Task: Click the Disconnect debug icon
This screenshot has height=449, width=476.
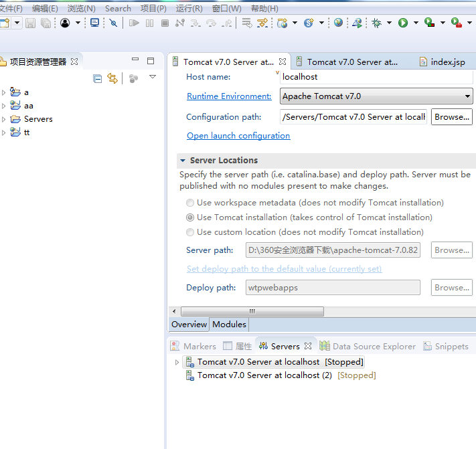Action: click(x=180, y=23)
